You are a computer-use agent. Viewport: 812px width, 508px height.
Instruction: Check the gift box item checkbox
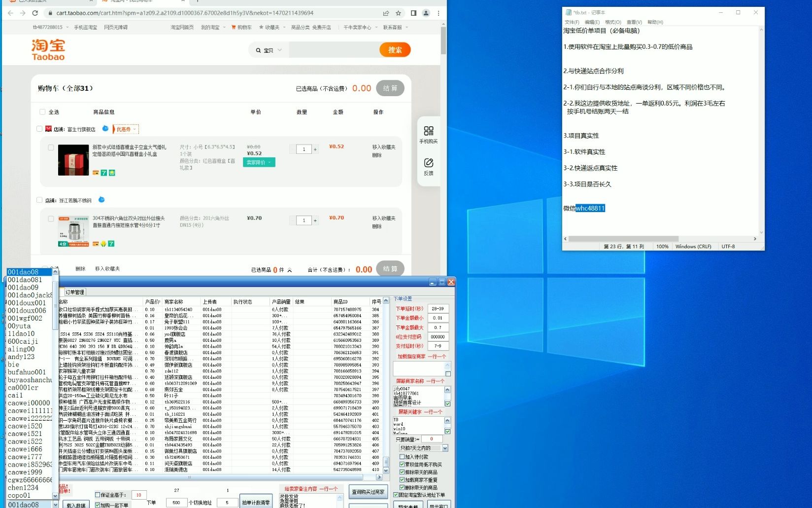(51, 147)
